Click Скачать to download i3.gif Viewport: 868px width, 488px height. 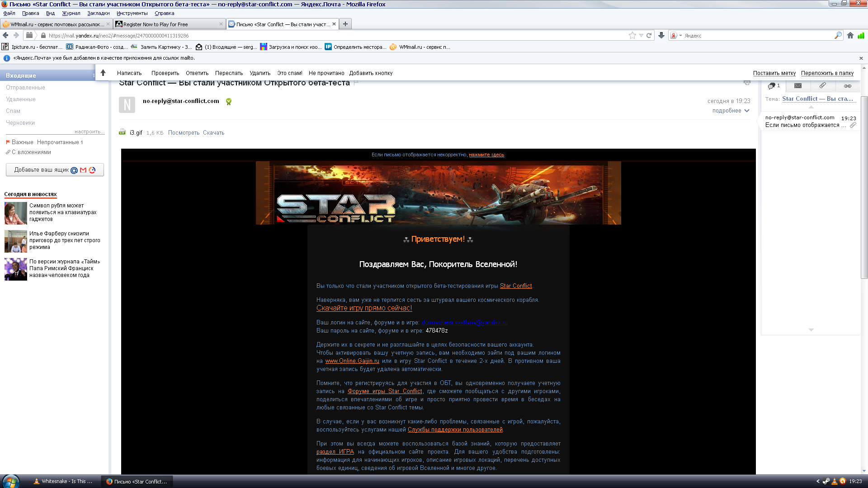coord(213,133)
